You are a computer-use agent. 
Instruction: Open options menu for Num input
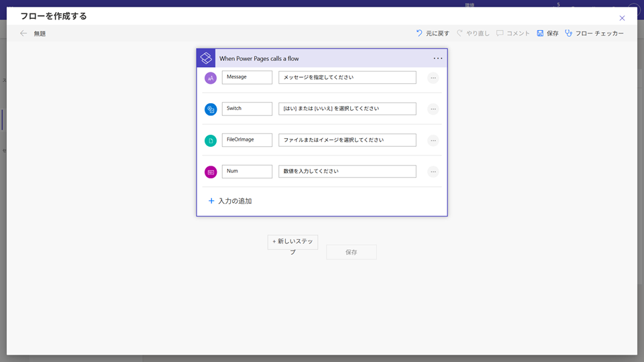click(x=433, y=172)
